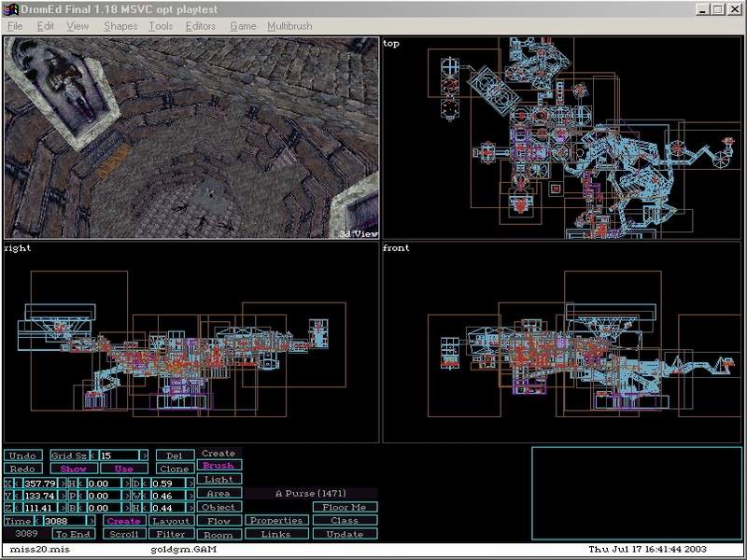Open the Class button
The width and height of the screenshot is (747, 560).
[345, 521]
